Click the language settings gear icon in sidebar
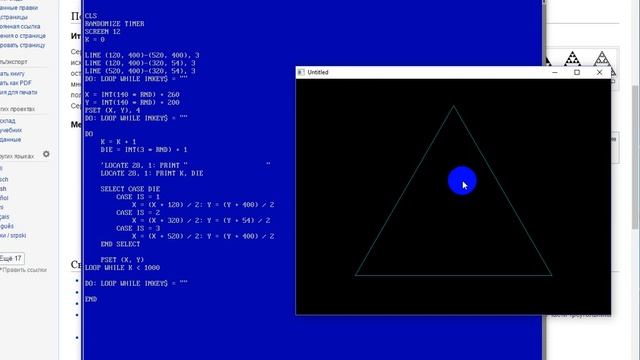This screenshot has height=360, width=640. pyautogui.click(x=46, y=154)
